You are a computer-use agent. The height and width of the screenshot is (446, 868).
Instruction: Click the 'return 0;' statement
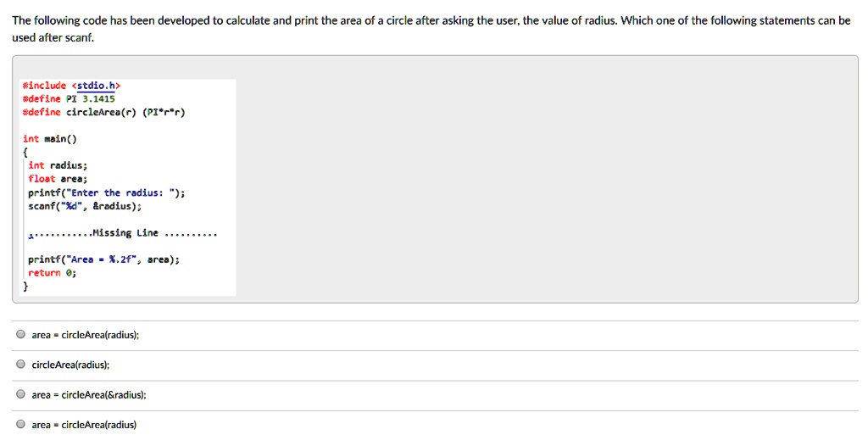pyautogui.click(x=52, y=272)
